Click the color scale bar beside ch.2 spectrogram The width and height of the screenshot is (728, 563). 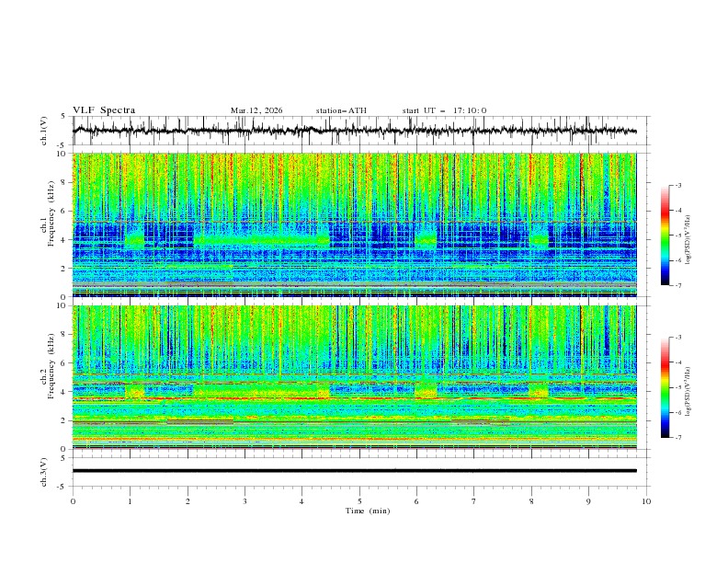665,387
